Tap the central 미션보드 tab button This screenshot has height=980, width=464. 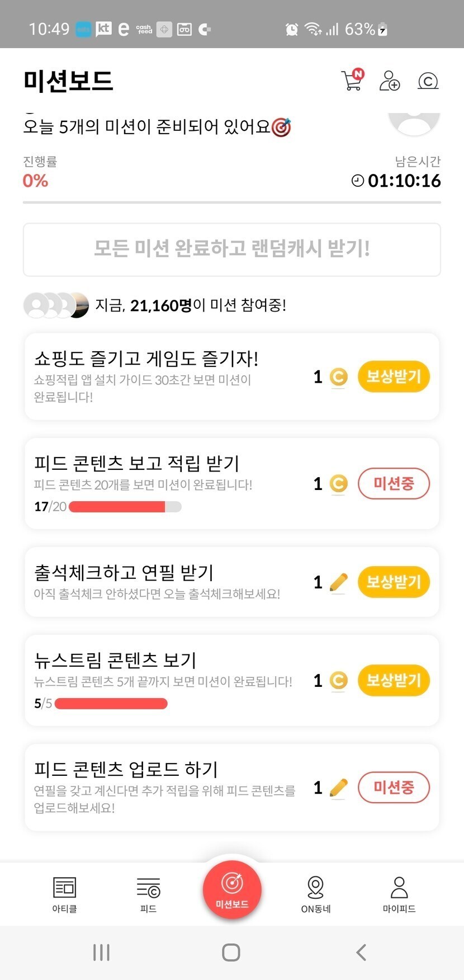[232, 889]
